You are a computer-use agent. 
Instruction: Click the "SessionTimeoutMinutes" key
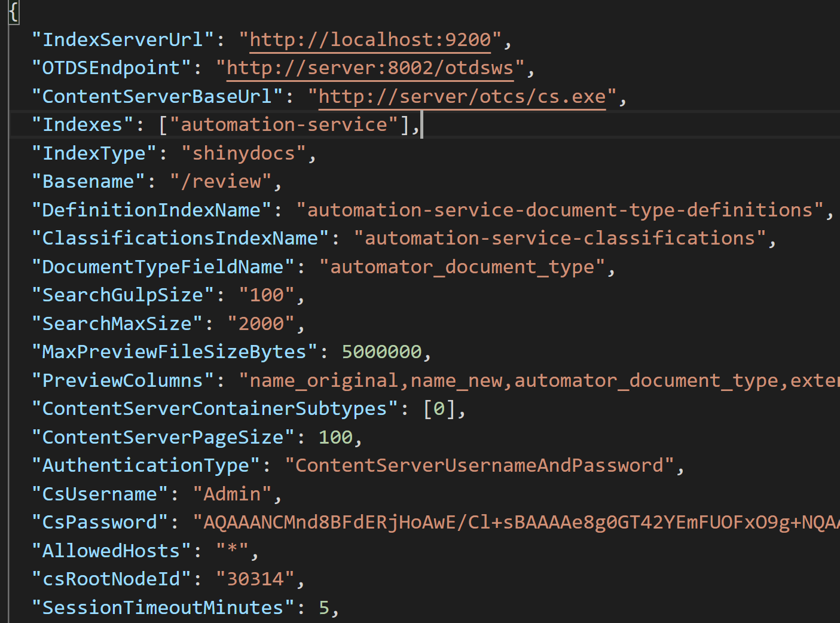(x=163, y=608)
